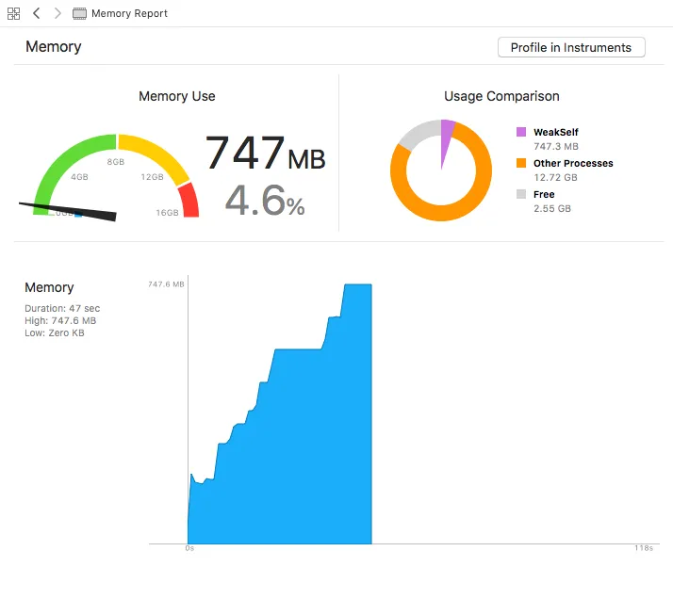Image resolution: width=673 pixels, height=616 pixels.
Task: Click the 4GB gauge label
Action: [79, 177]
